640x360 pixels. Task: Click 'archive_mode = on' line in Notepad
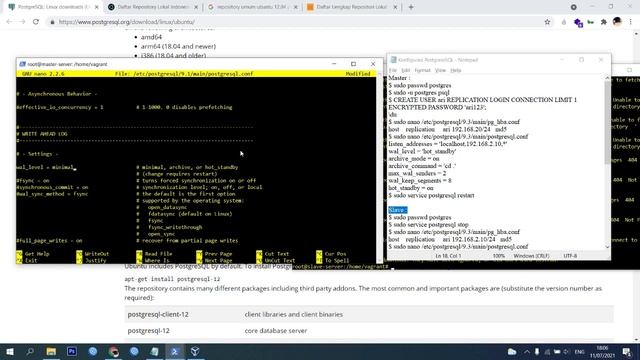click(413, 159)
